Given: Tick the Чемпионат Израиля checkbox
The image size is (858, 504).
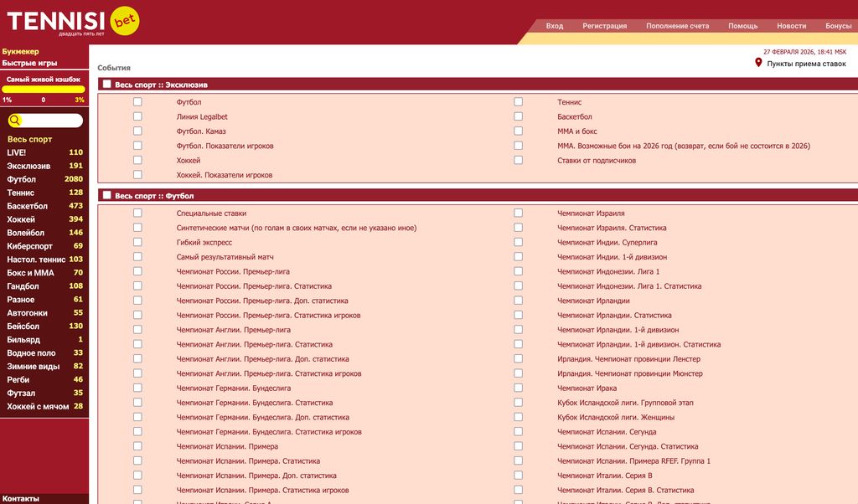Looking at the screenshot, I should pos(518,213).
